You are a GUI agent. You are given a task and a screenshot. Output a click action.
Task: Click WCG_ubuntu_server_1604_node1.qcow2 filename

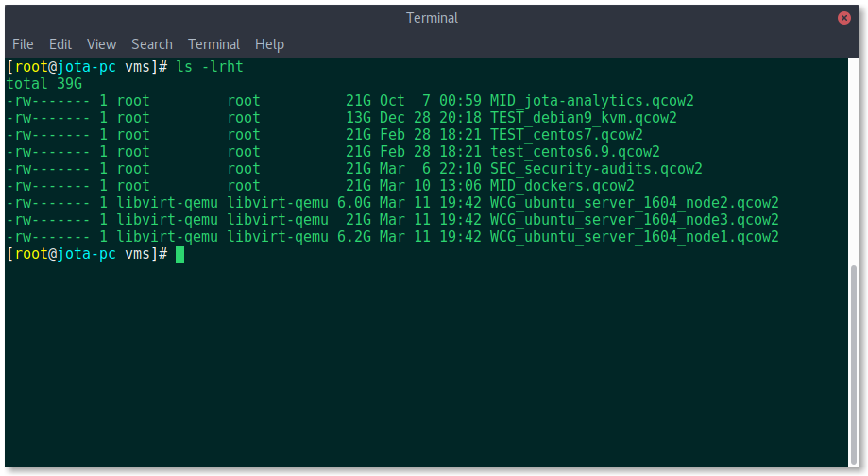635,237
